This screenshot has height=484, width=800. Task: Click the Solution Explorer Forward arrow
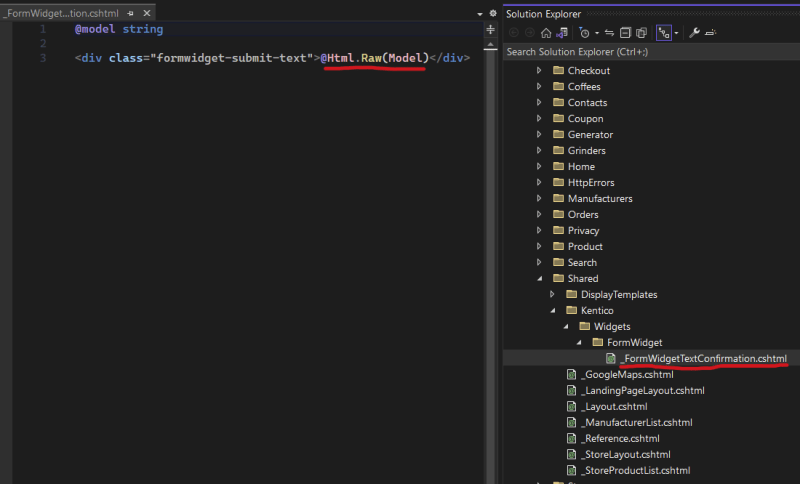click(530, 33)
